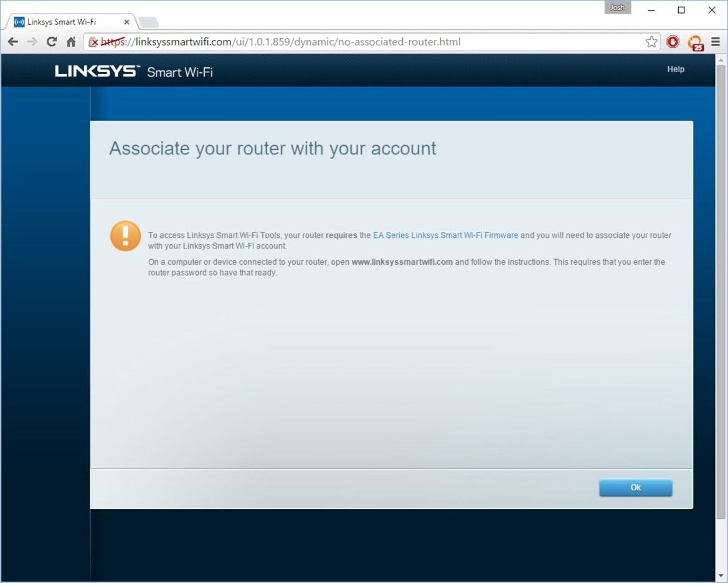Maximize the browser window
The height and width of the screenshot is (583, 728).
681,10
